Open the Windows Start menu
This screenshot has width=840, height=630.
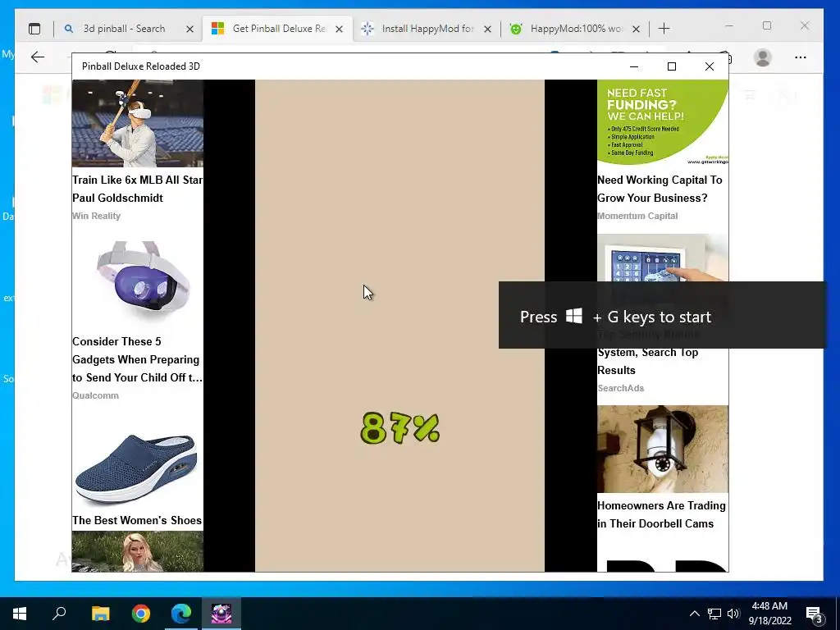(20, 614)
